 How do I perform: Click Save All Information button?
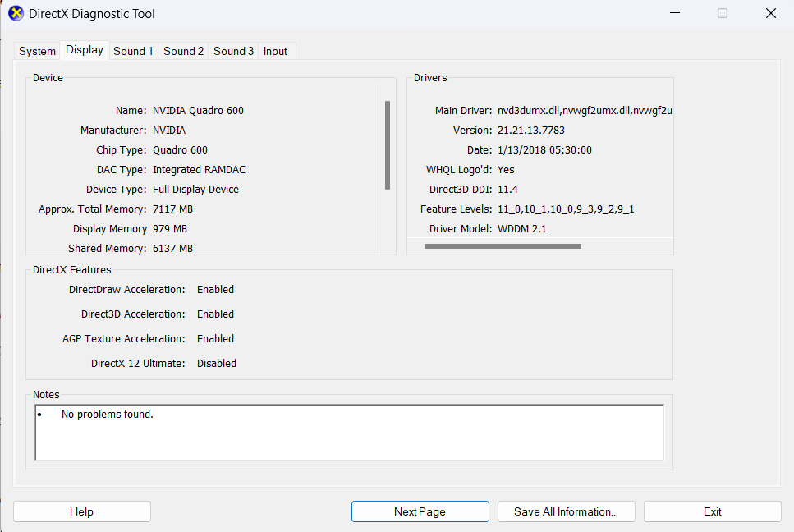[x=566, y=511]
